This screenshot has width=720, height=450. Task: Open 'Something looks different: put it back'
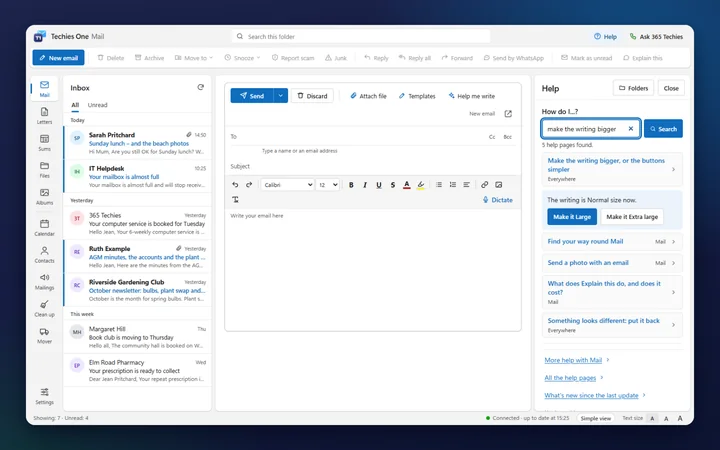(612, 325)
